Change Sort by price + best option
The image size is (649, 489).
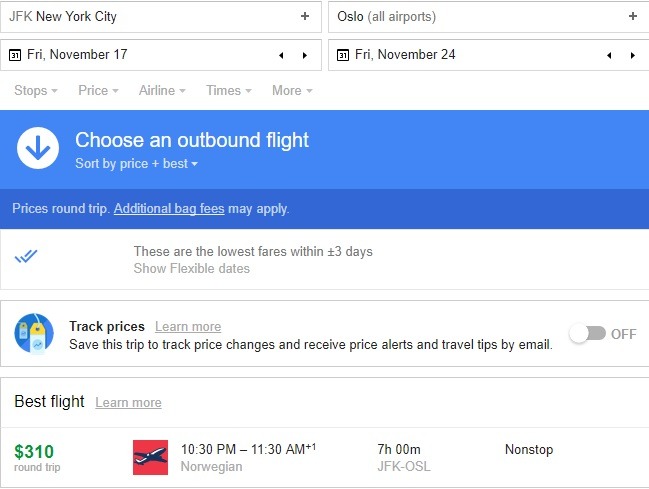pos(136,164)
